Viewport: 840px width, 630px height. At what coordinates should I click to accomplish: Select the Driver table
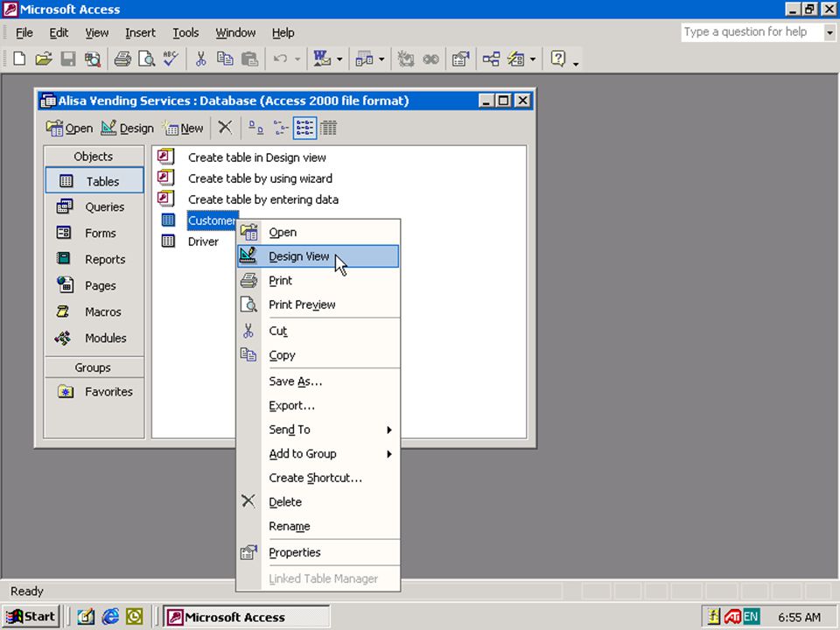tap(203, 241)
